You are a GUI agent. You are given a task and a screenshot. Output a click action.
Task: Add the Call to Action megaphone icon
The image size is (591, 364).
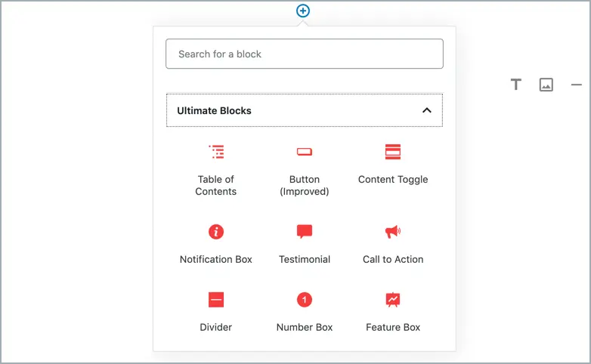coord(393,232)
